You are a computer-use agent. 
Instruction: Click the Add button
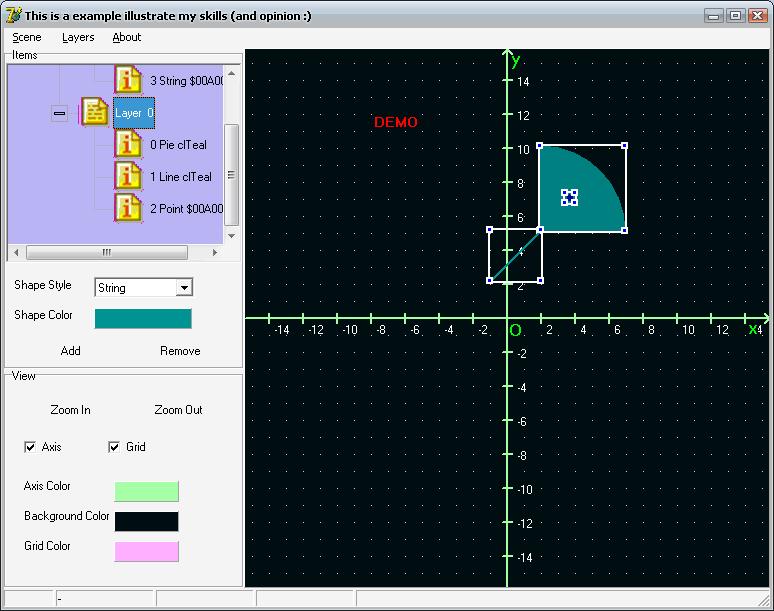pyautogui.click(x=71, y=351)
